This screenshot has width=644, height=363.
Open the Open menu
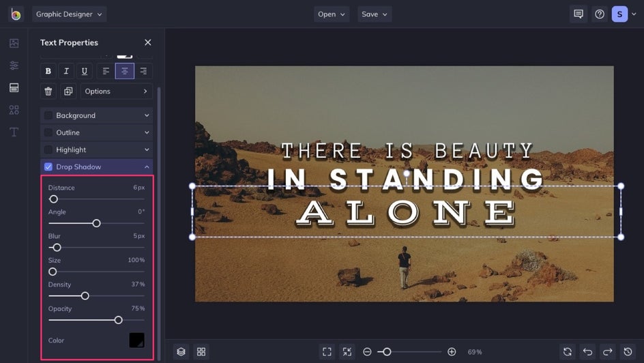coord(332,14)
